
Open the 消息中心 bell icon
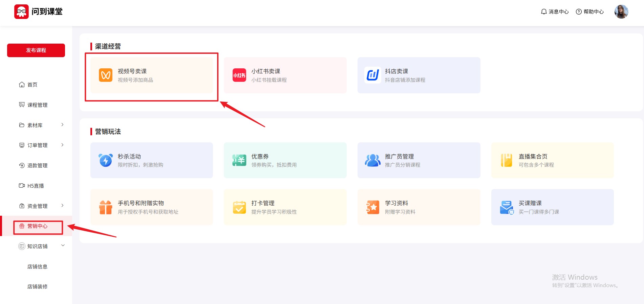[x=544, y=11]
